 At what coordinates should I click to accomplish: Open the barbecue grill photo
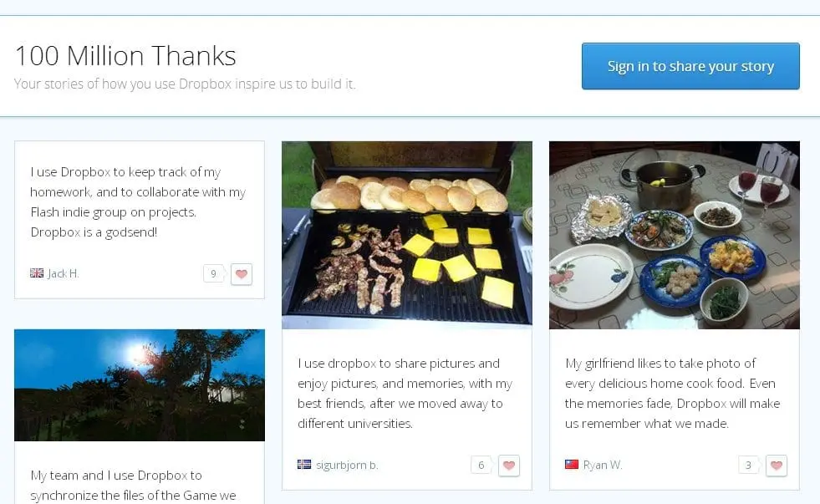coord(407,235)
